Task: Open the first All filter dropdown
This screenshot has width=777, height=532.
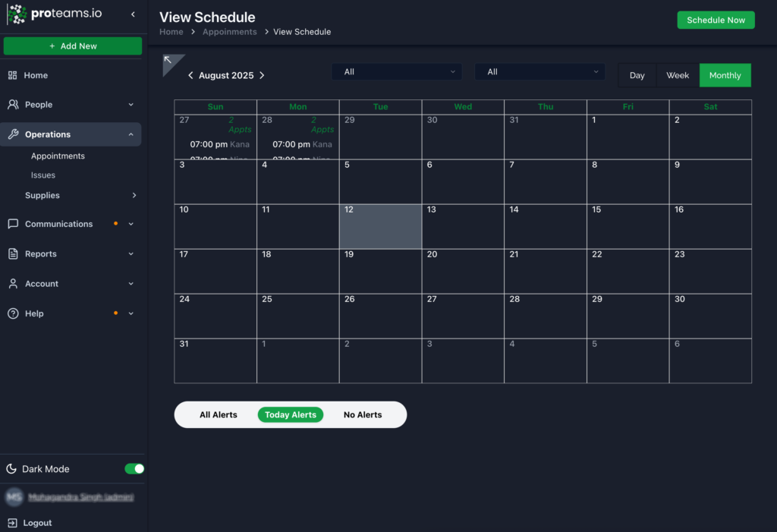Action: click(396, 71)
